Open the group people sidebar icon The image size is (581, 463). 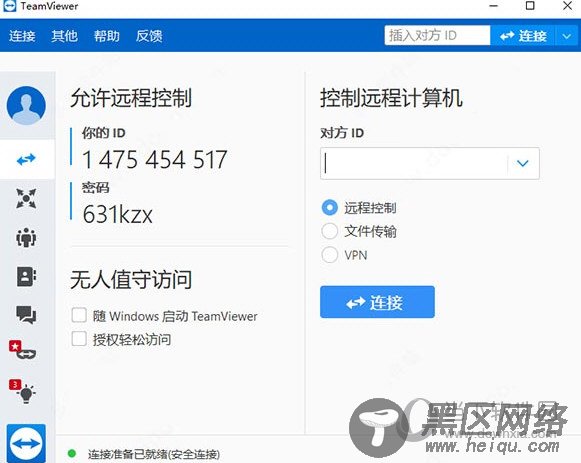coord(26,237)
